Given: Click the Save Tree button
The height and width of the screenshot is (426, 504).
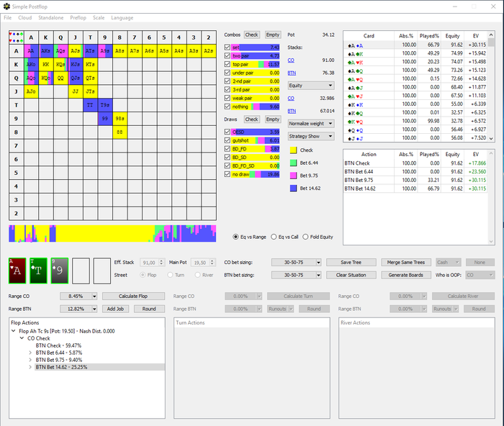Looking at the screenshot, I should [351, 263].
